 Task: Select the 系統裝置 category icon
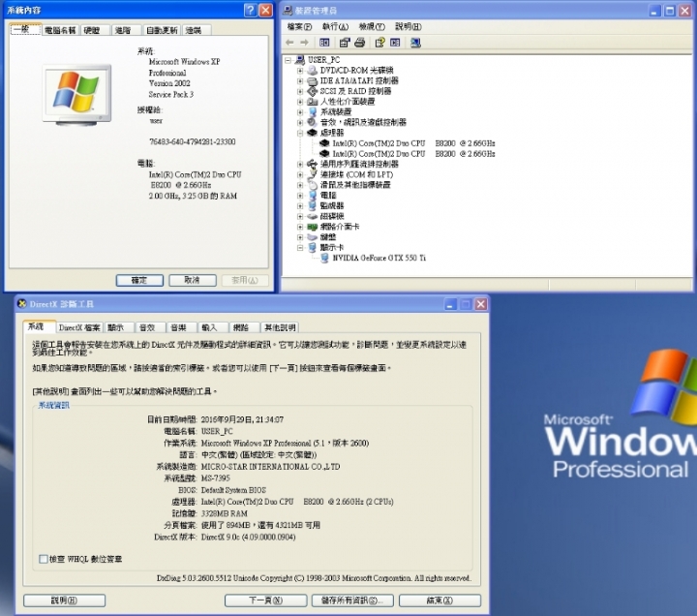(x=313, y=111)
